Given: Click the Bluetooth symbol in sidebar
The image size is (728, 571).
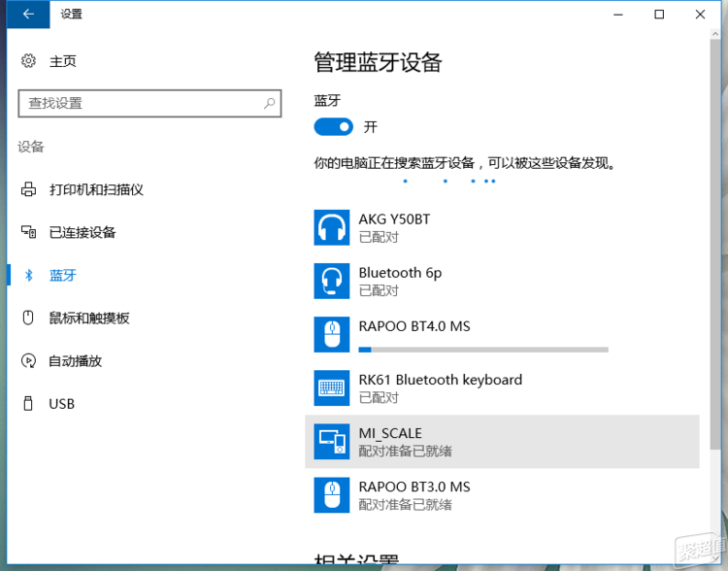Looking at the screenshot, I should pos(29,275).
